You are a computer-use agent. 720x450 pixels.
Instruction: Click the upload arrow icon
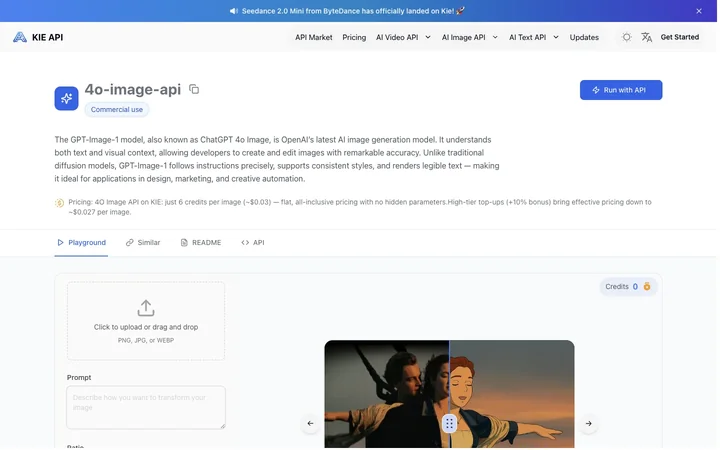[x=146, y=308]
